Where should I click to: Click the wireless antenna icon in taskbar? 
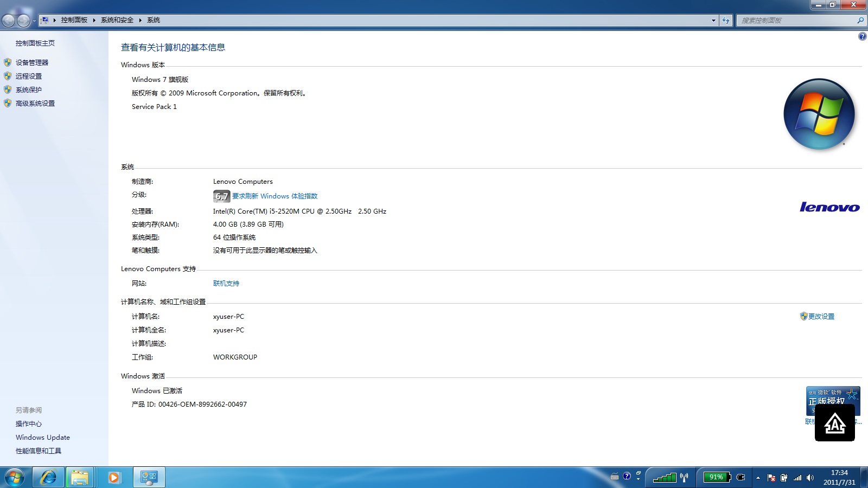684,478
